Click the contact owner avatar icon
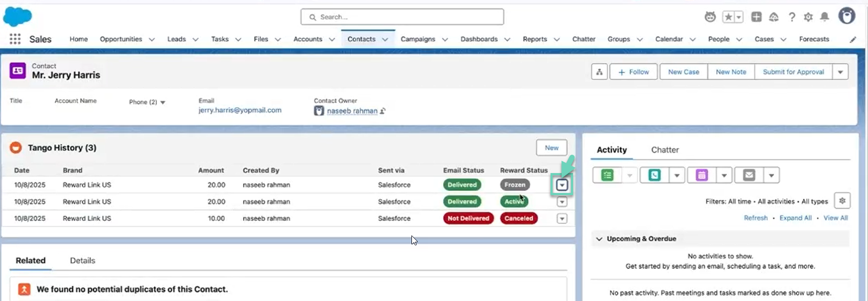The width and height of the screenshot is (868, 301). (319, 111)
